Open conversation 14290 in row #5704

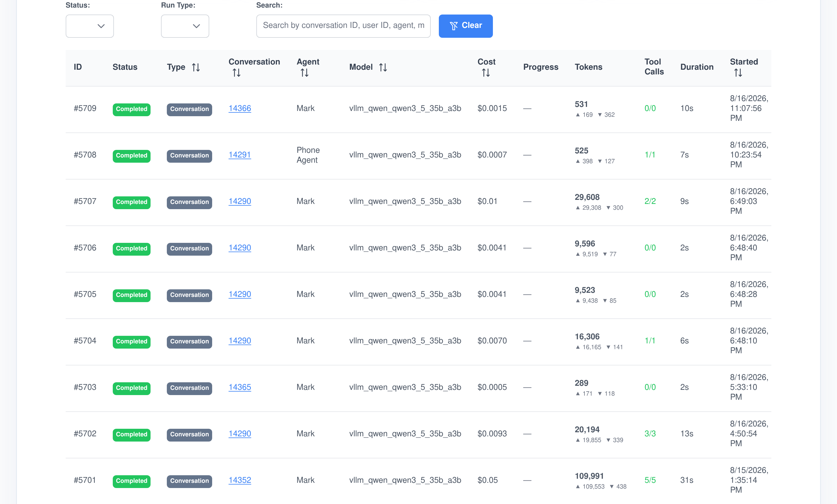(240, 341)
